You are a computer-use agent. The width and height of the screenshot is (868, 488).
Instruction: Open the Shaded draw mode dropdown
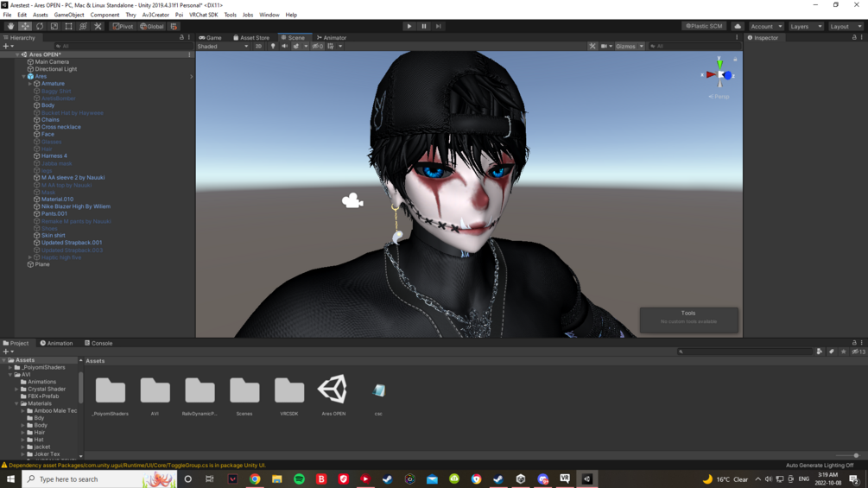(x=223, y=46)
